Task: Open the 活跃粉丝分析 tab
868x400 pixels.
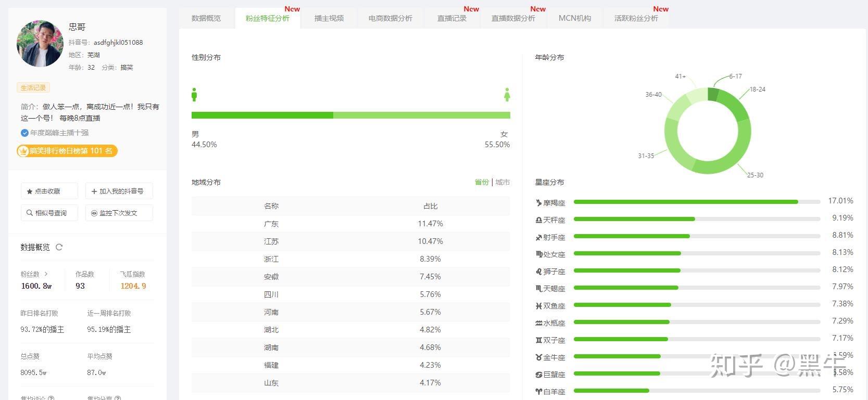Action: 636,18
